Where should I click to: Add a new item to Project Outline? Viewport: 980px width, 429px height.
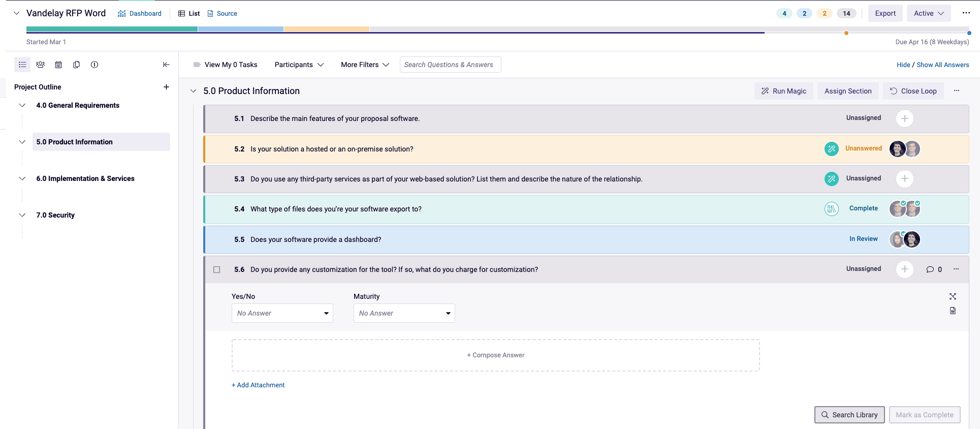[166, 87]
